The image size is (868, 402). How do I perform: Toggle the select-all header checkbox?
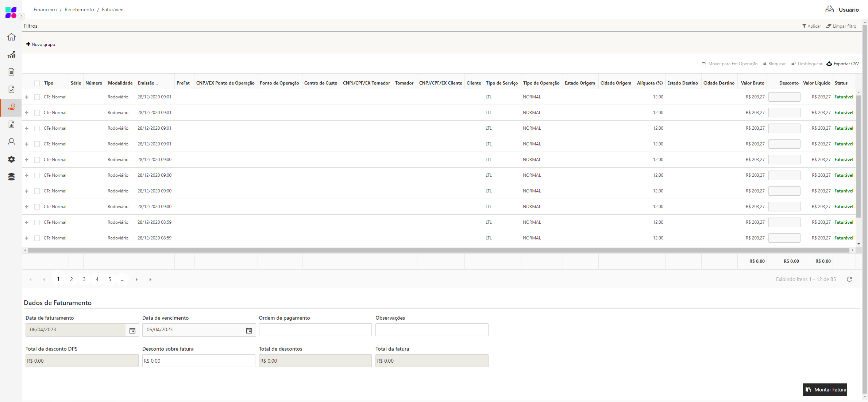[37, 83]
